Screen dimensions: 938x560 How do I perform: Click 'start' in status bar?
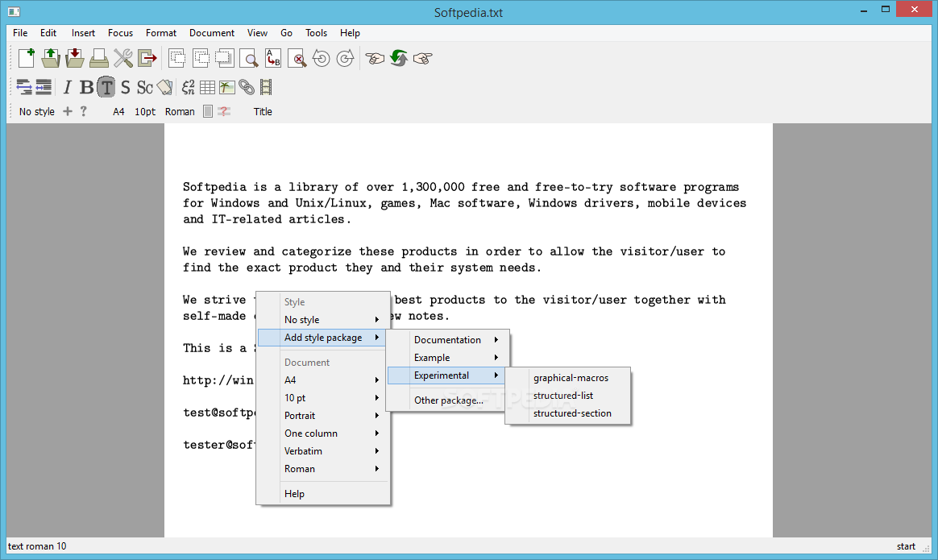point(906,546)
